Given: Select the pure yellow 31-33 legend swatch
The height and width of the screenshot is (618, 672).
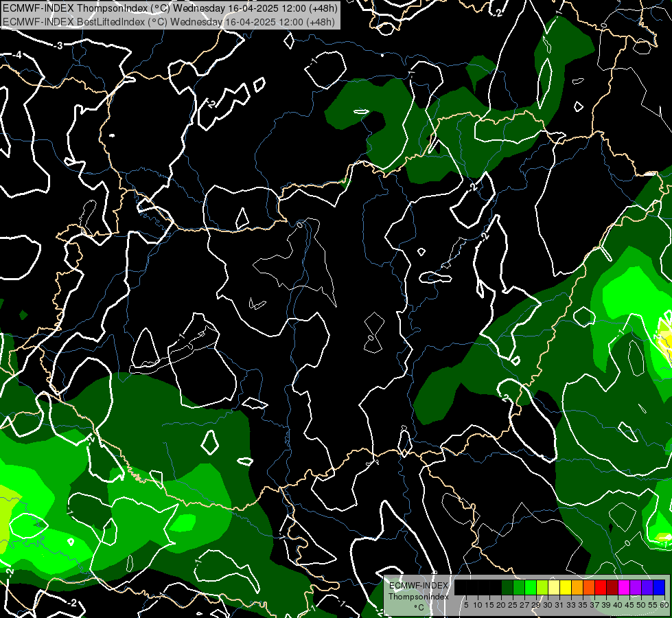Looking at the screenshot, I should coord(566,587).
